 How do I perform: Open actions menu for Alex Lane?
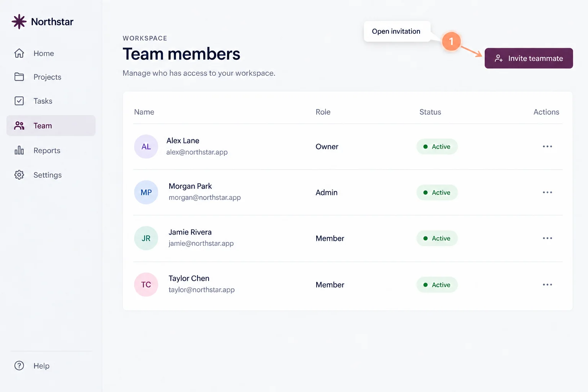coord(547,147)
